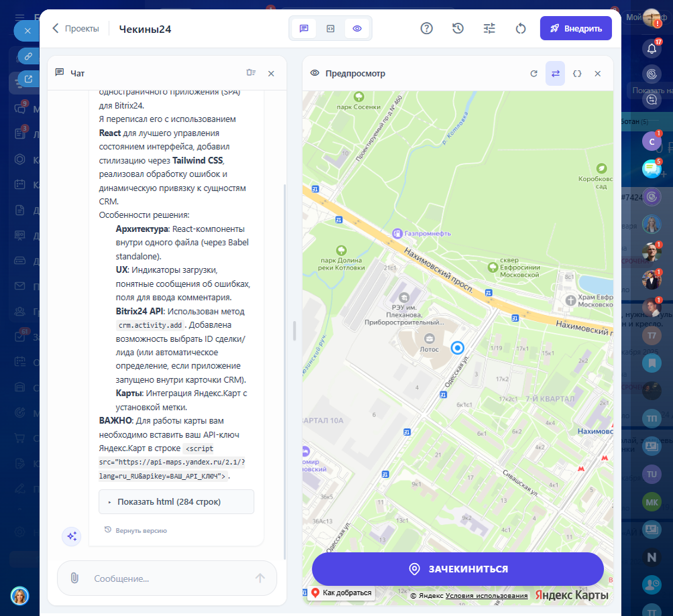This screenshot has width=673, height=616.
Task: Close the Чат panel
Action: [x=271, y=74]
